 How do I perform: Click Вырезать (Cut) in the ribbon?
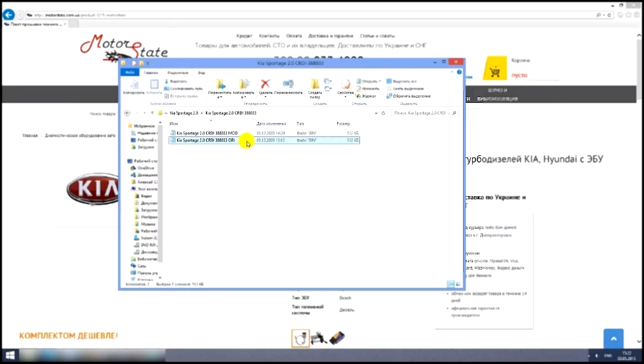[175, 81]
